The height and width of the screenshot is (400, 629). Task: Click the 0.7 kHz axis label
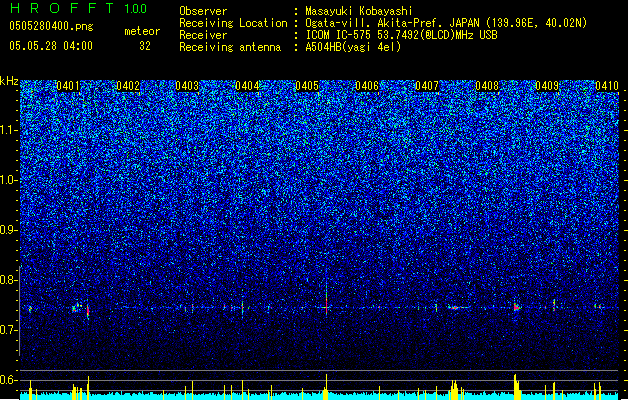coord(9,330)
